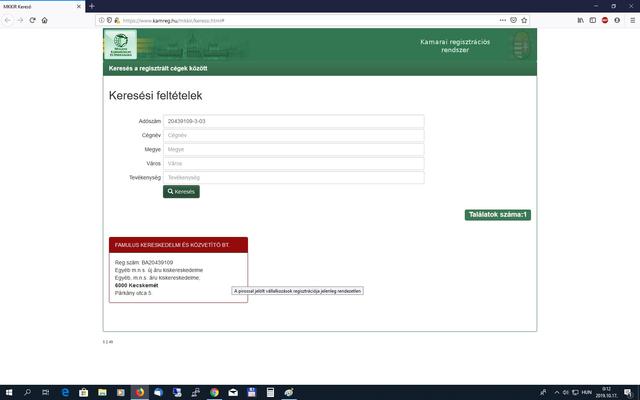Launch Microsoft Edge from the taskbar

(x=65, y=393)
